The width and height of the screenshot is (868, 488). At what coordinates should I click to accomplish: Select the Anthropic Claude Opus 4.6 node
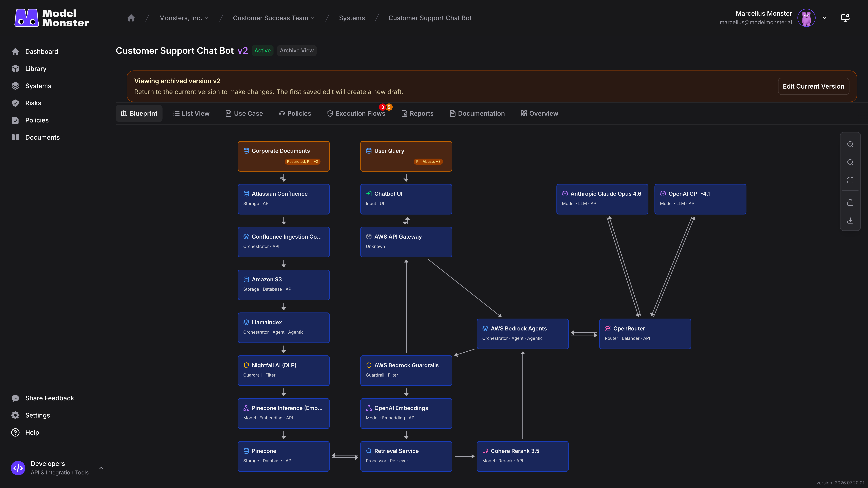pyautogui.click(x=602, y=199)
